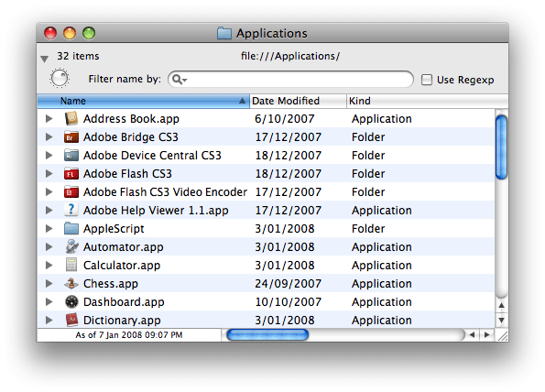
Task: Select the Adobe Flash CS3 name
Action: pos(127,173)
